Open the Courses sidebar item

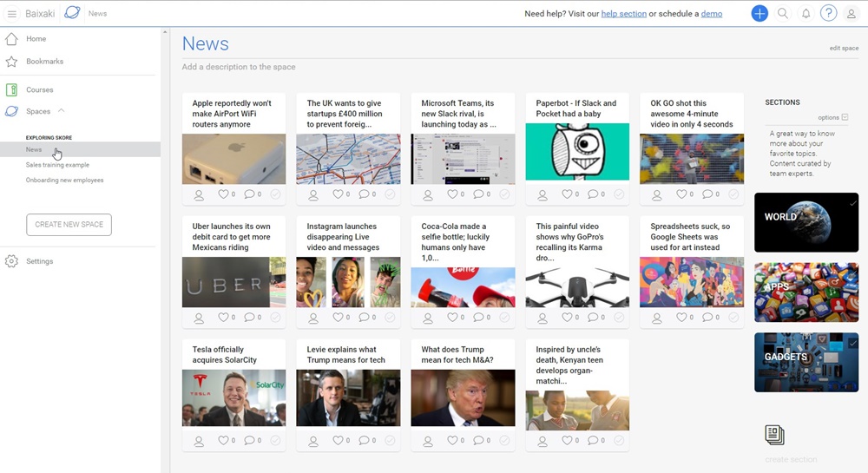click(39, 89)
